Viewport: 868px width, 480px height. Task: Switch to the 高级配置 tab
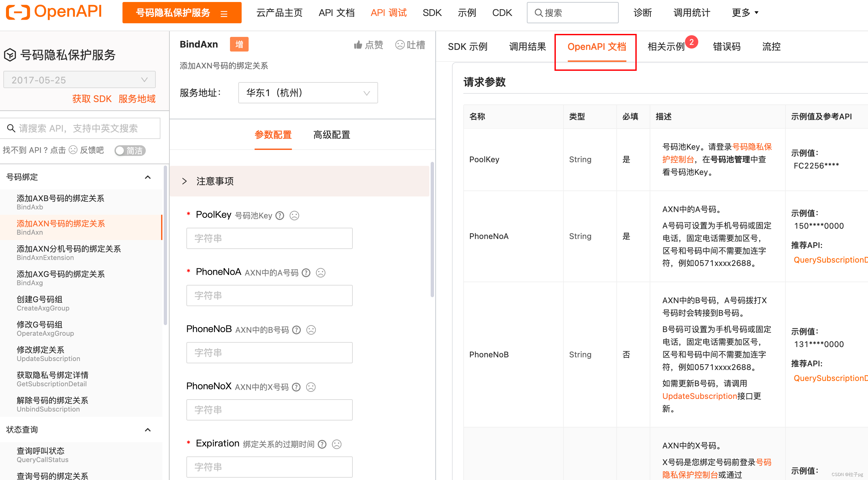(x=331, y=135)
